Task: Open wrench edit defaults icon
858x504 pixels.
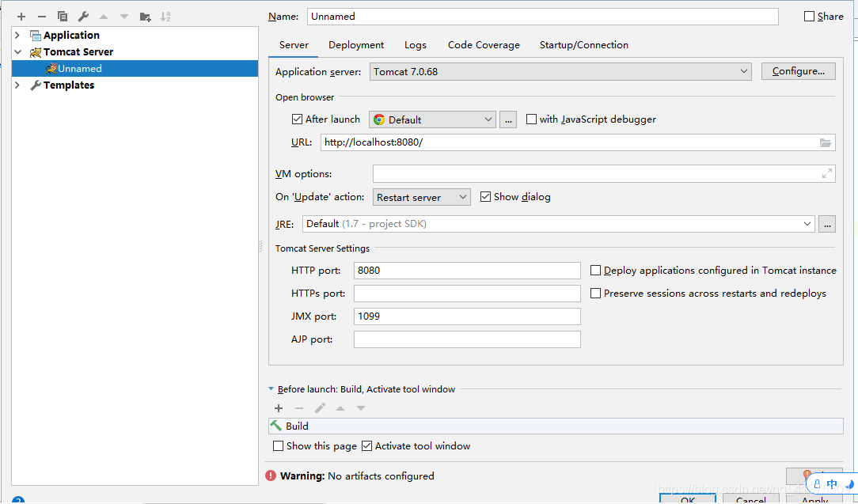Action: click(x=83, y=17)
